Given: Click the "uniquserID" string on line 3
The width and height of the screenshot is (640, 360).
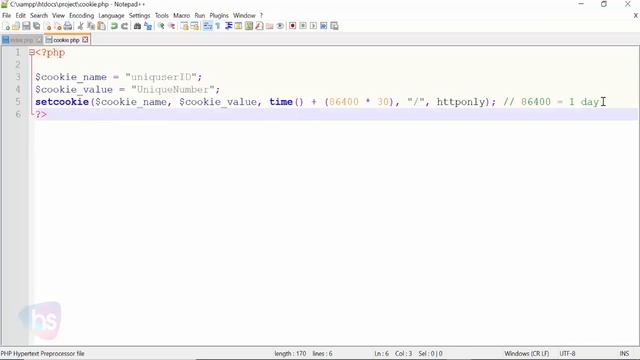Looking at the screenshot, I should click(x=161, y=77).
